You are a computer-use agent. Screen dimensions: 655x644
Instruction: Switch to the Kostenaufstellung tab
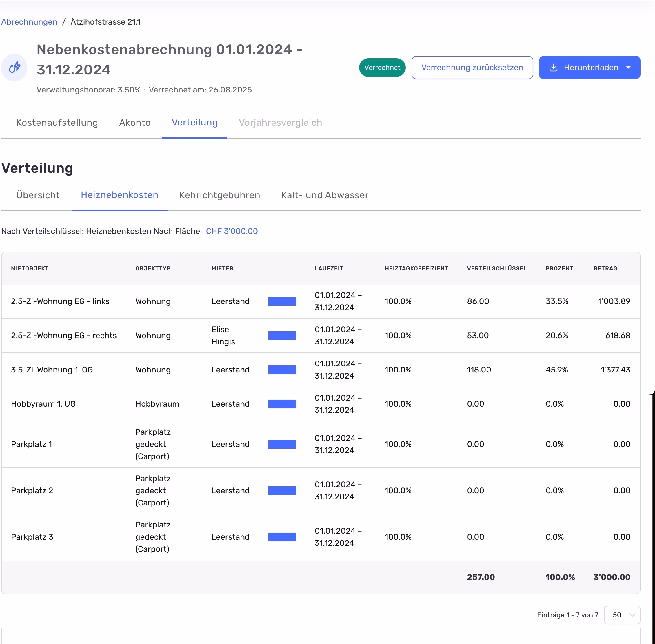point(57,122)
